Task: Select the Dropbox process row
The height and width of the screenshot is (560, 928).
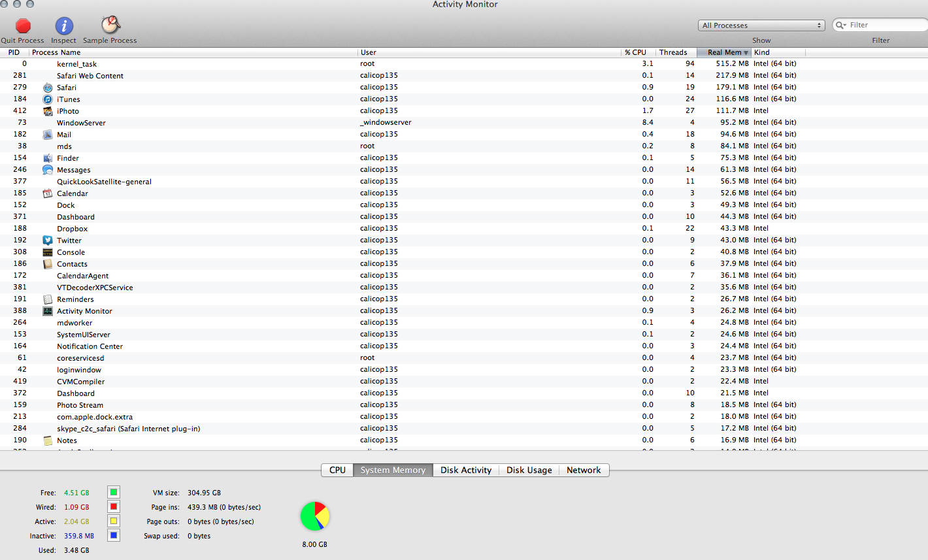Action: click(x=464, y=228)
